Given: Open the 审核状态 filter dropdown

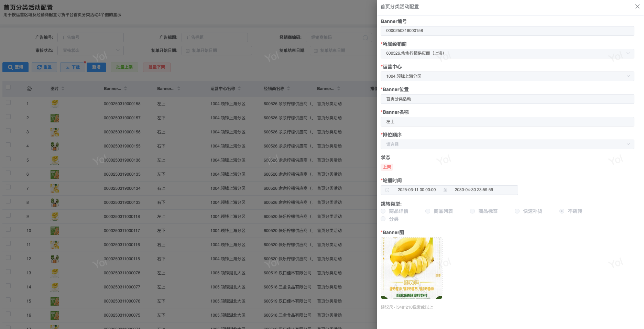Looking at the screenshot, I should (x=90, y=51).
